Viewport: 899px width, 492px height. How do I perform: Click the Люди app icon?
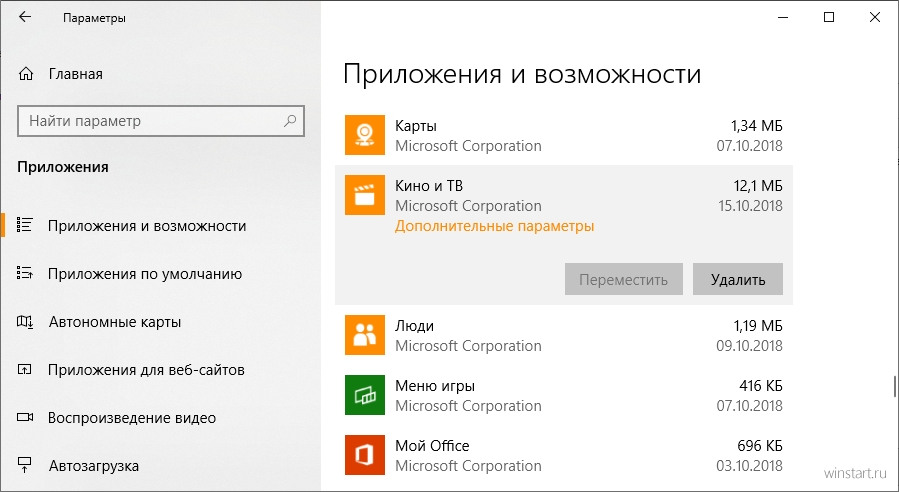365,335
